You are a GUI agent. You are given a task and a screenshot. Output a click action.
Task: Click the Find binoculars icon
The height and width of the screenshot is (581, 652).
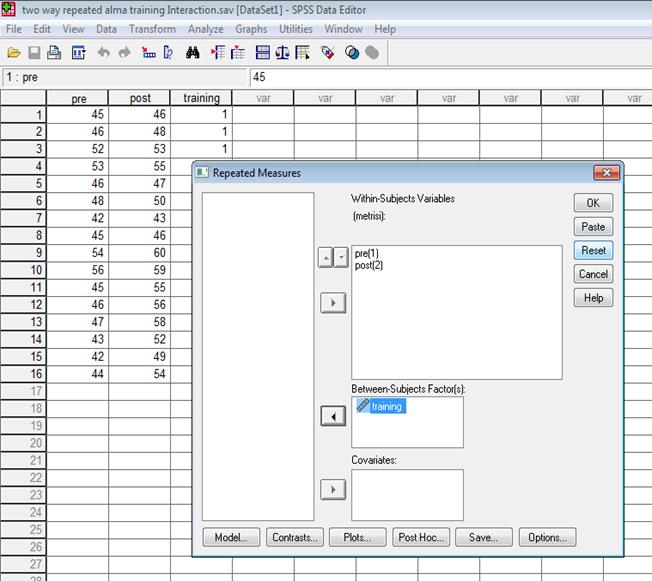click(x=193, y=53)
